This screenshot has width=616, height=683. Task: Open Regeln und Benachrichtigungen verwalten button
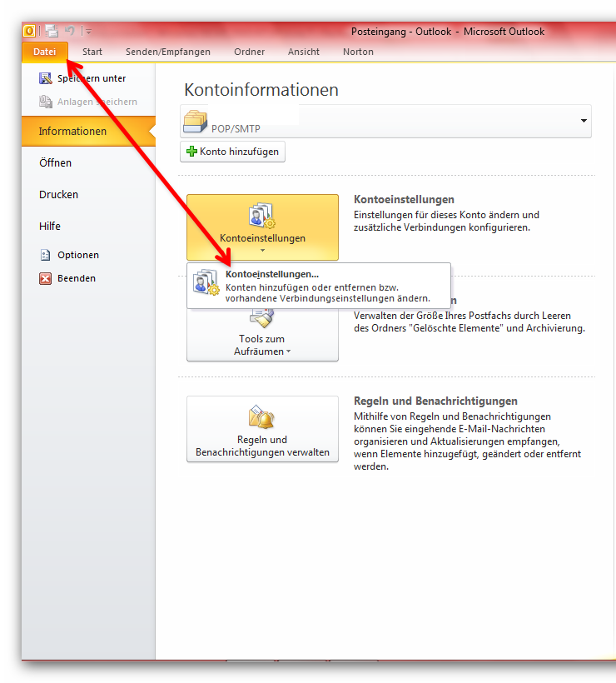(x=262, y=429)
